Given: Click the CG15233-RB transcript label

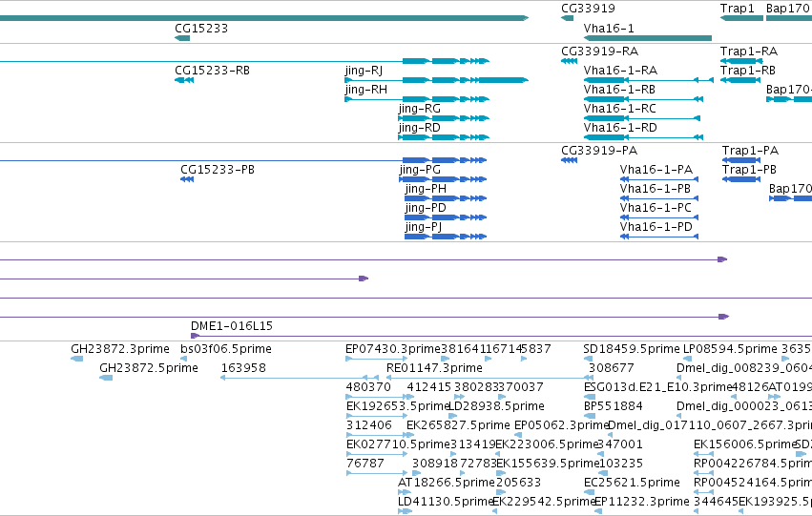Looking at the screenshot, I should (213, 70).
